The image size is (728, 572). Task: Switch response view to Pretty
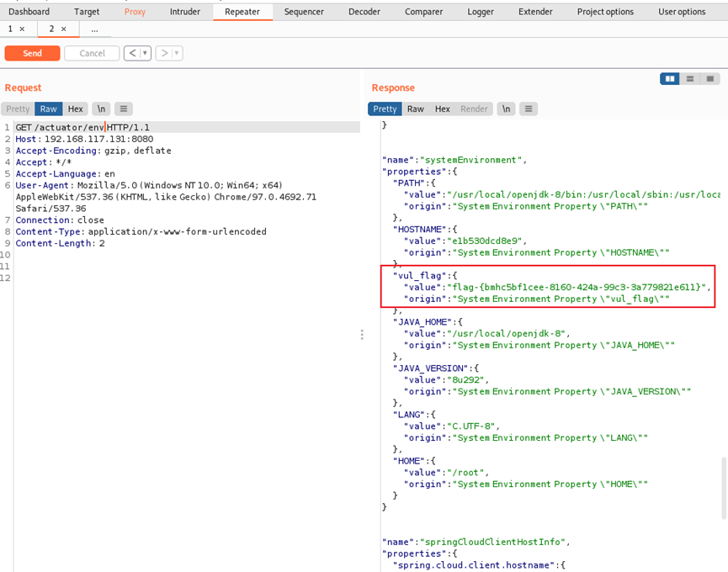tap(385, 109)
